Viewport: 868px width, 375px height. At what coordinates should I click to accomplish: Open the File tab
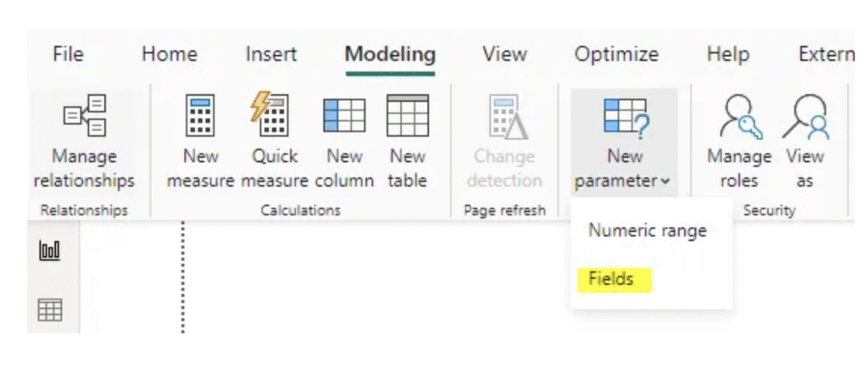68,54
